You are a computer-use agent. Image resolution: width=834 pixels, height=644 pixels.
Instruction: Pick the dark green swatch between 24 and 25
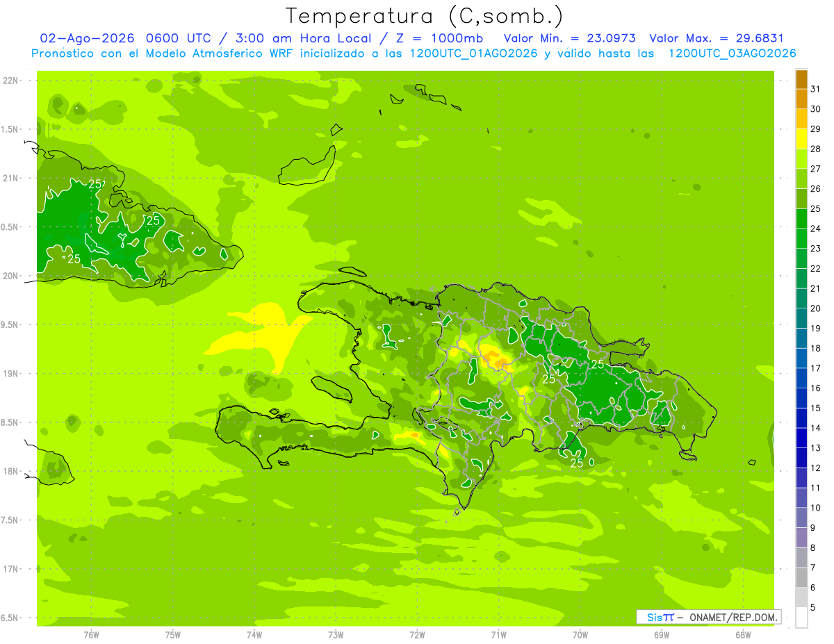click(801, 219)
